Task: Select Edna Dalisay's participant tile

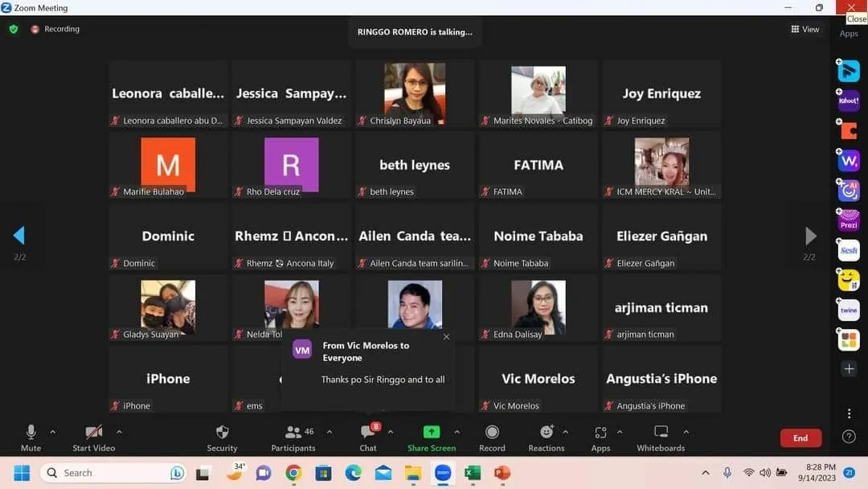Action: [x=538, y=308]
